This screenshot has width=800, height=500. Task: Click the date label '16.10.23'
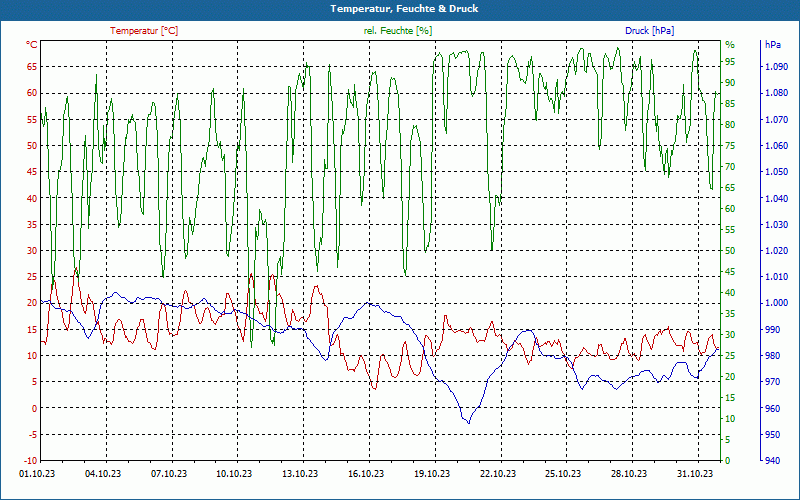pyautogui.click(x=366, y=473)
